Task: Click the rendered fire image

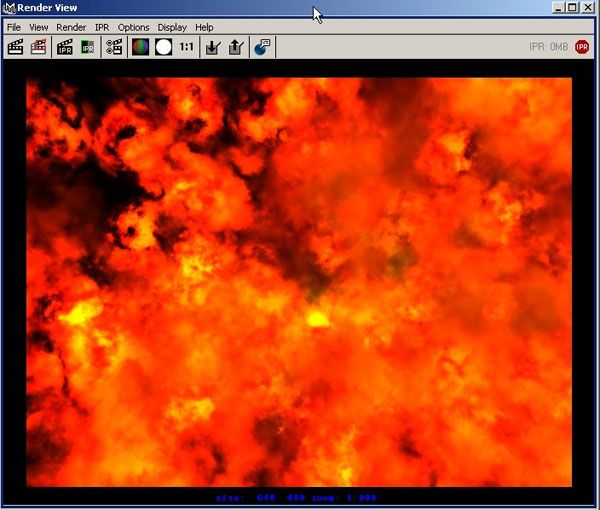Action: coord(299,282)
